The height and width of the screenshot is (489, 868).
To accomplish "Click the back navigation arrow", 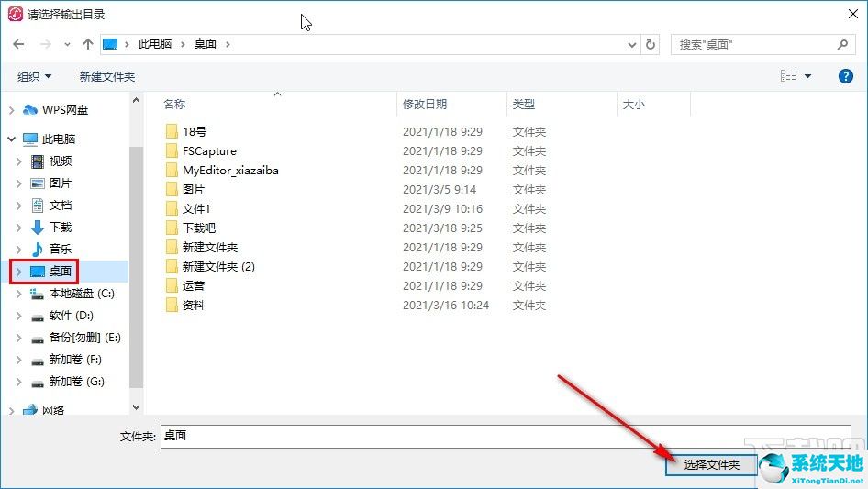I will (x=18, y=44).
